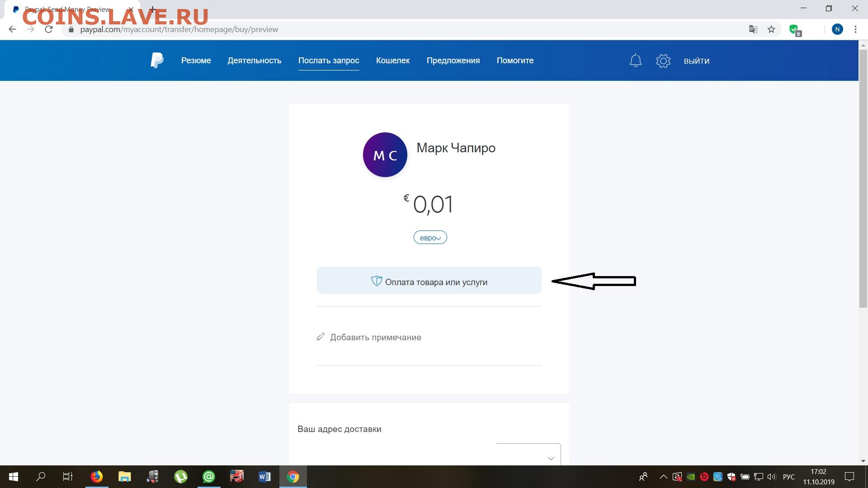Click the PayPal logo icon
868x488 pixels.
click(x=157, y=61)
